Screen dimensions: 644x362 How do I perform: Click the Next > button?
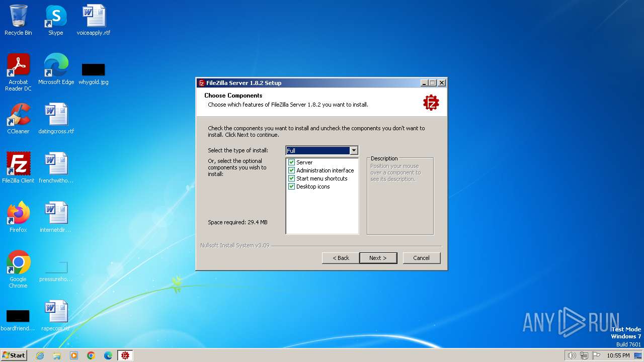click(x=378, y=258)
